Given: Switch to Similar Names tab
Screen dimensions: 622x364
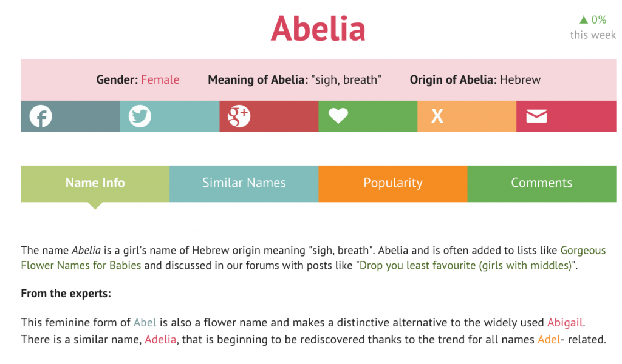Looking at the screenshot, I should [x=244, y=184].
